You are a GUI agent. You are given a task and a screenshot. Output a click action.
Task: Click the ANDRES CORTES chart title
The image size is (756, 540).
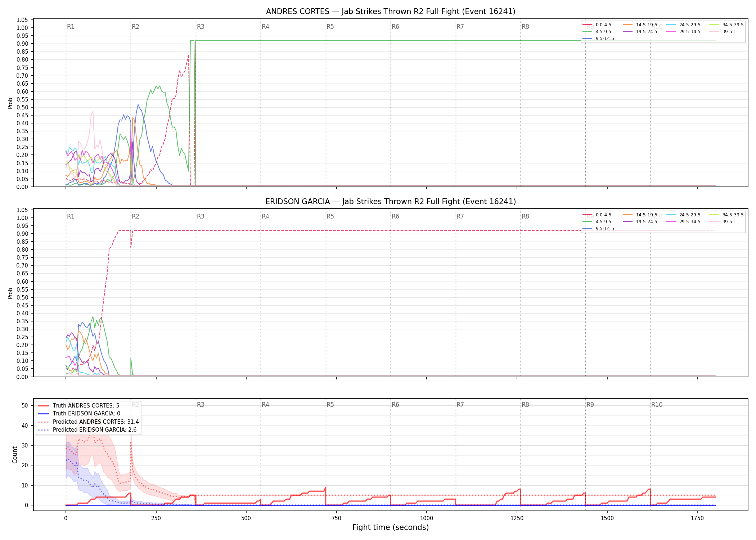391,12
